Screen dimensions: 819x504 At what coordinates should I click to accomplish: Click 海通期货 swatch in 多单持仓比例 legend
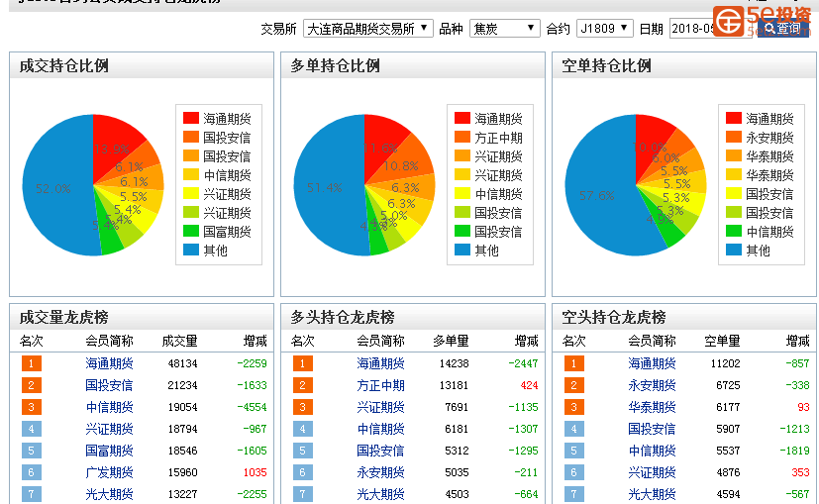[462, 118]
